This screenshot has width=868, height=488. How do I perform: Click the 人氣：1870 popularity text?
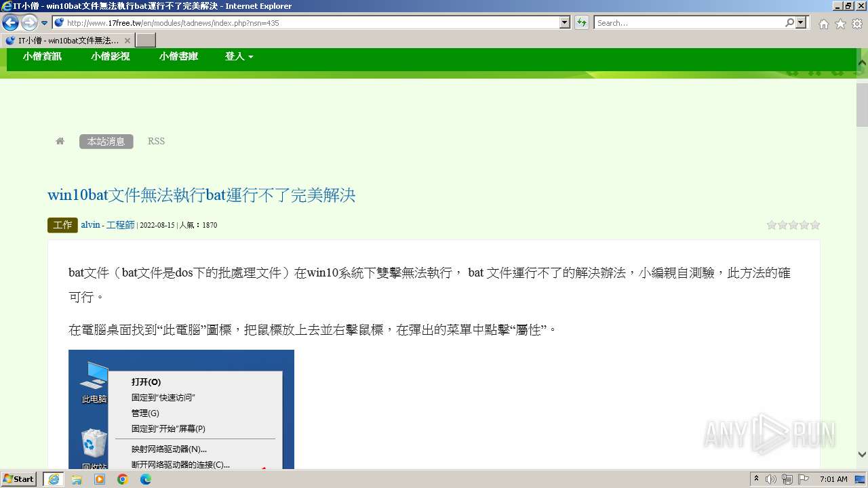point(198,225)
